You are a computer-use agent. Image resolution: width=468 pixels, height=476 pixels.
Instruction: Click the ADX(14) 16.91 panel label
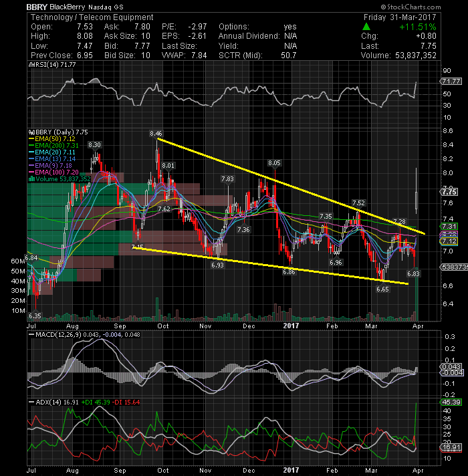tap(53, 402)
